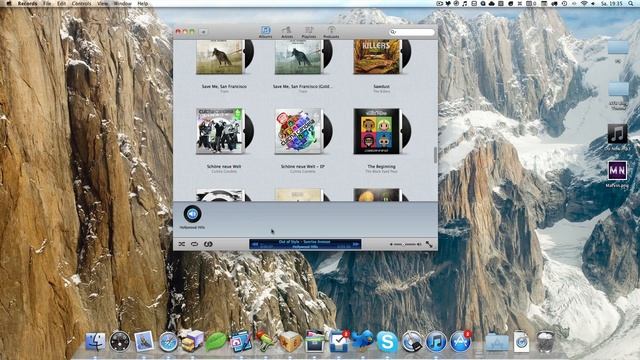Open the Mail eagle stamp Dock icon
The image size is (640, 360).
click(x=144, y=341)
